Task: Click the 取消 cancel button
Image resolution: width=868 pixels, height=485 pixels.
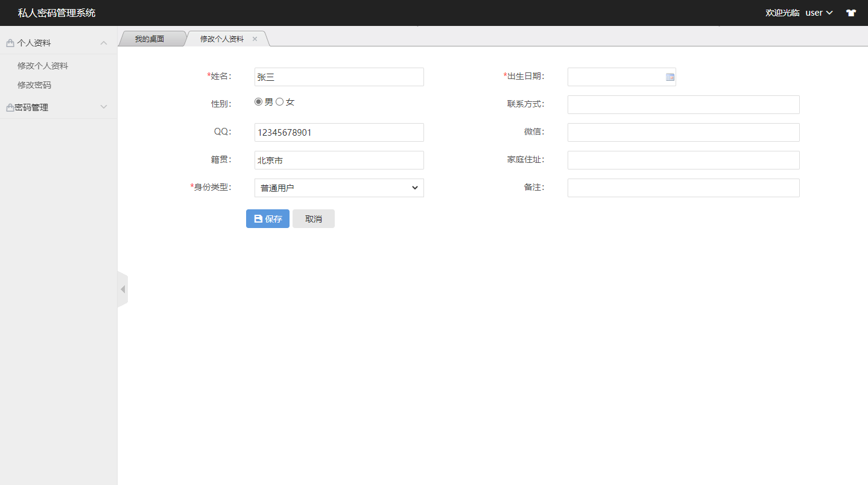Action: click(313, 218)
